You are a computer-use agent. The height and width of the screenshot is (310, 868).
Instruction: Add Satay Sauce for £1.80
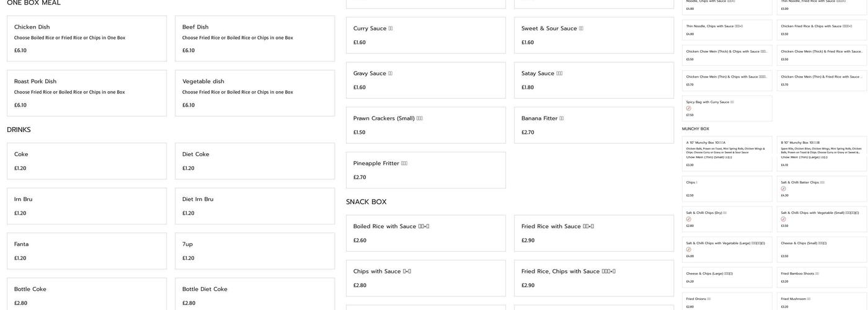594,80
